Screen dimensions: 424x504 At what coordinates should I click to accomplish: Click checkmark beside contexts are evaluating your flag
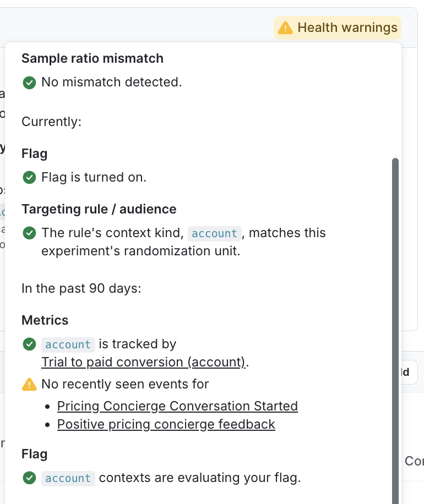tap(29, 478)
